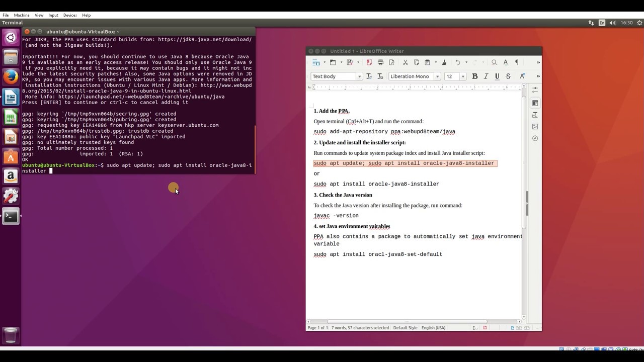
Task: Open Amazon launcher icon
Action: [11, 176]
